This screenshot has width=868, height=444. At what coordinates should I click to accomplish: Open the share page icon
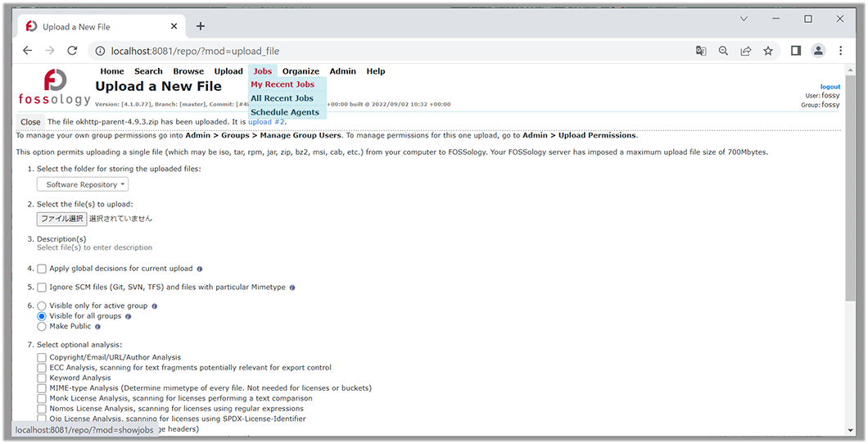(x=746, y=51)
